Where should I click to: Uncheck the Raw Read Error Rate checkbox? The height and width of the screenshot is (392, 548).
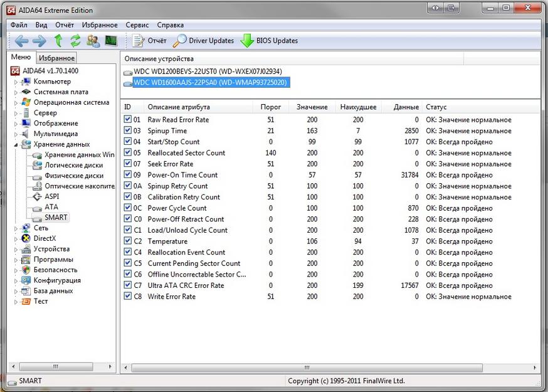127,119
